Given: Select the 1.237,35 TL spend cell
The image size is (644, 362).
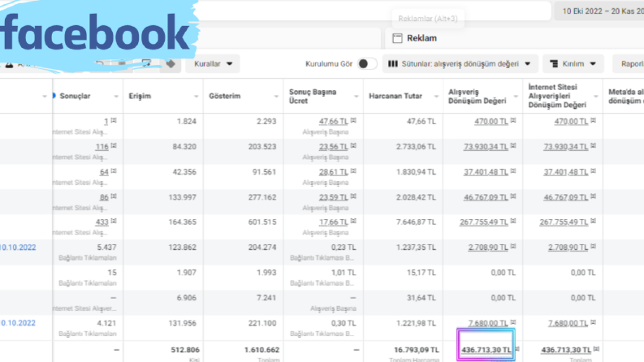Looking at the screenshot, I should tap(416, 248).
